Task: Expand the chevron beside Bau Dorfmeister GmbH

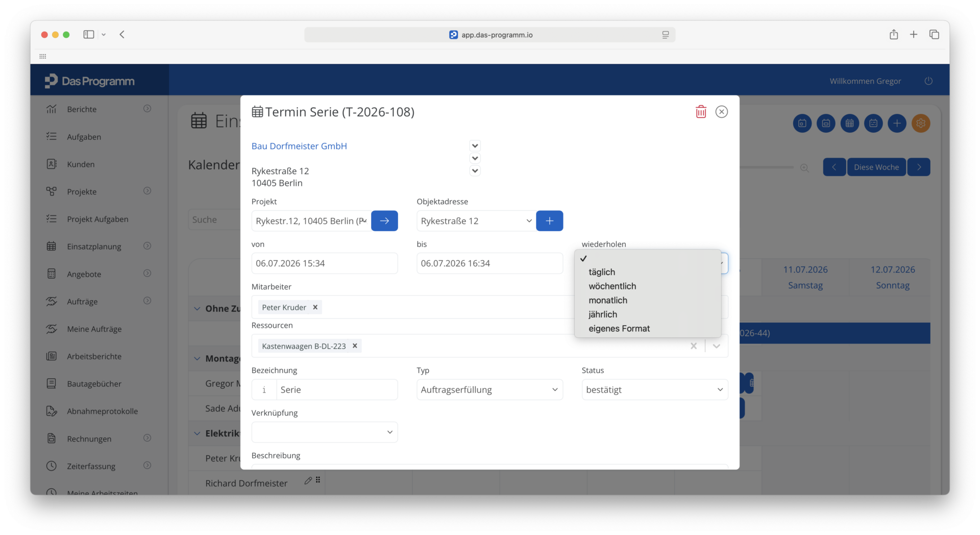Action: tap(475, 146)
